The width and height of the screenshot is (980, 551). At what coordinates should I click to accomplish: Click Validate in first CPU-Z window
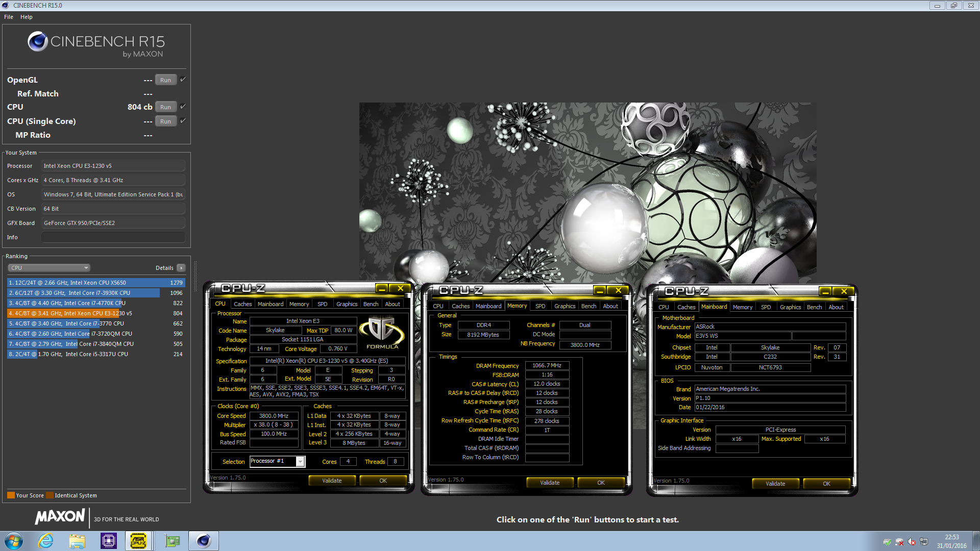(332, 481)
